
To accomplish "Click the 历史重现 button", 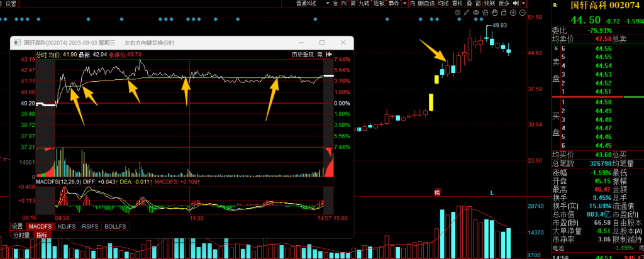I will pos(301,55).
